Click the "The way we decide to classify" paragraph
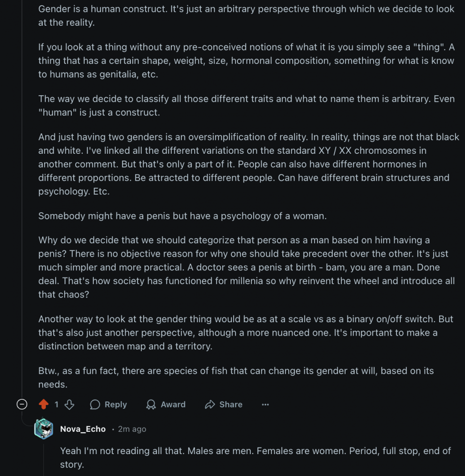The height and width of the screenshot is (476, 465). click(x=246, y=106)
